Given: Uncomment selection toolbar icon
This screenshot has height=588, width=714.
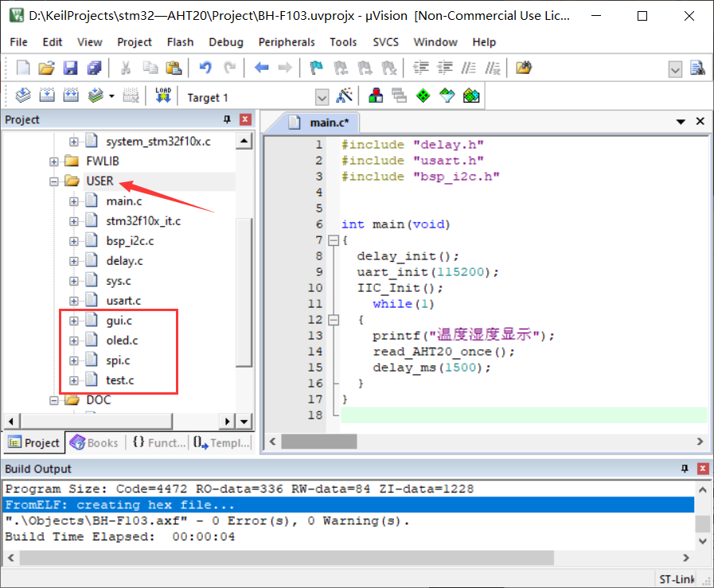Looking at the screenshot, I should point(492,68).
